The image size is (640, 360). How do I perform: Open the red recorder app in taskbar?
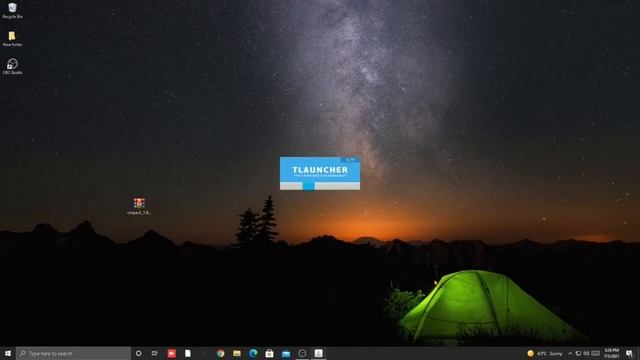point(171,353)
